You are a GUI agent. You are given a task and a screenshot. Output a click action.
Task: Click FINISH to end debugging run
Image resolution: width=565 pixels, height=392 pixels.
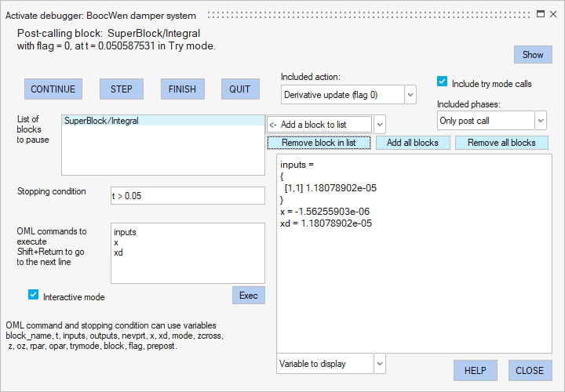pos(182,89)
